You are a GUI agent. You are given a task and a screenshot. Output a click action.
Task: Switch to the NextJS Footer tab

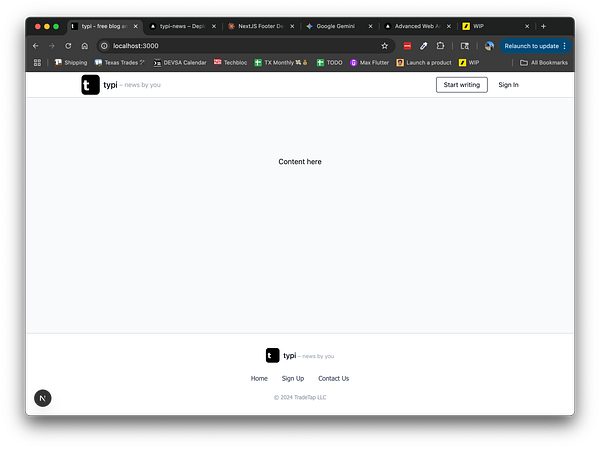point(261,26)
